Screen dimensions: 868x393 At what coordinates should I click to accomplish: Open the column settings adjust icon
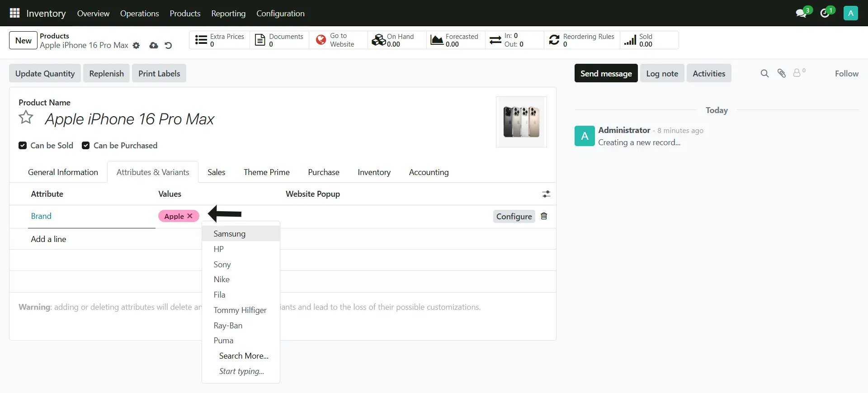click(546, 194)
